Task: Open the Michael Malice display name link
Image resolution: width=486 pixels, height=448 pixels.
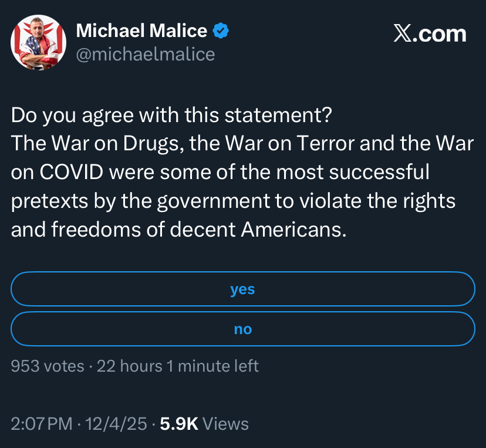Action: tap(142, 31)
